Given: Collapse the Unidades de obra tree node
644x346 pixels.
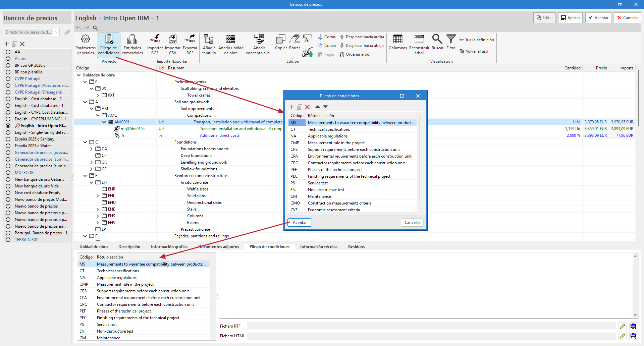Looking at the screenshot, I should pos(79,75).
